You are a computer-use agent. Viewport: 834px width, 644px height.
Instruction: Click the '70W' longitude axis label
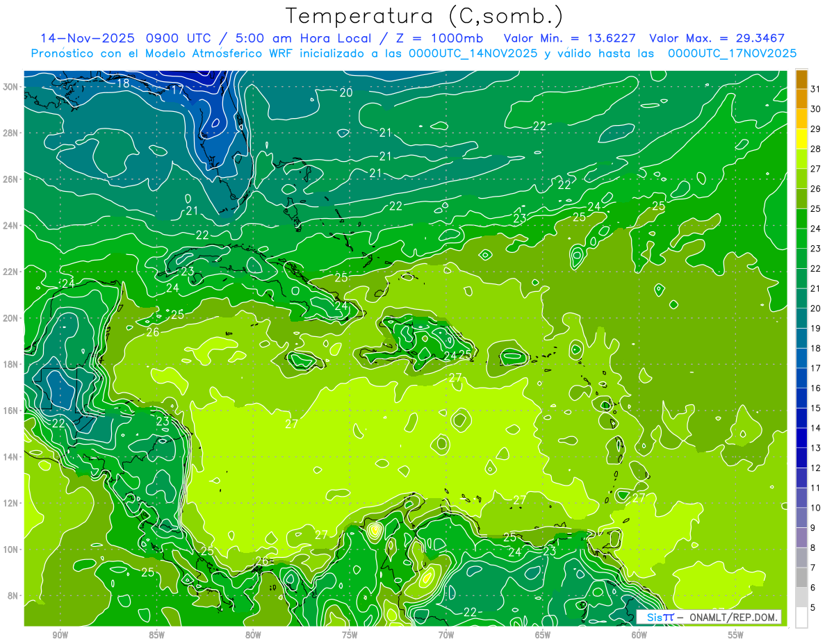(x=446, y=636)
